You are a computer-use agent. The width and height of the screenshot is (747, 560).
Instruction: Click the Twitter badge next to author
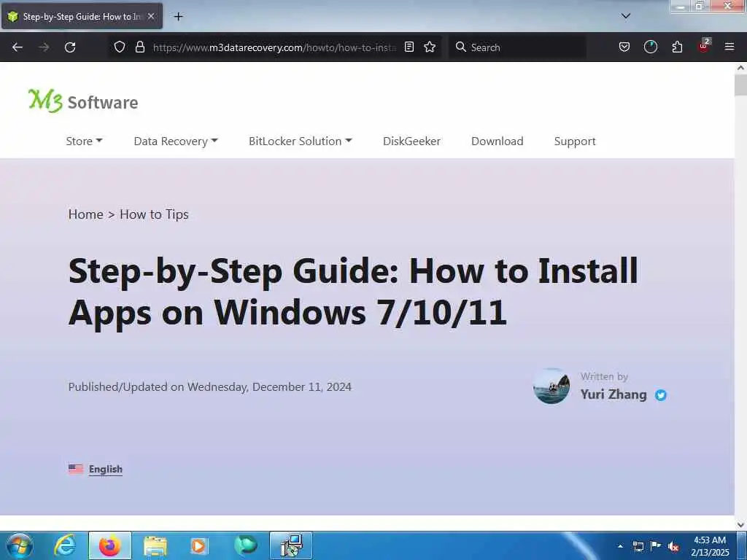(x=660, y=394)
